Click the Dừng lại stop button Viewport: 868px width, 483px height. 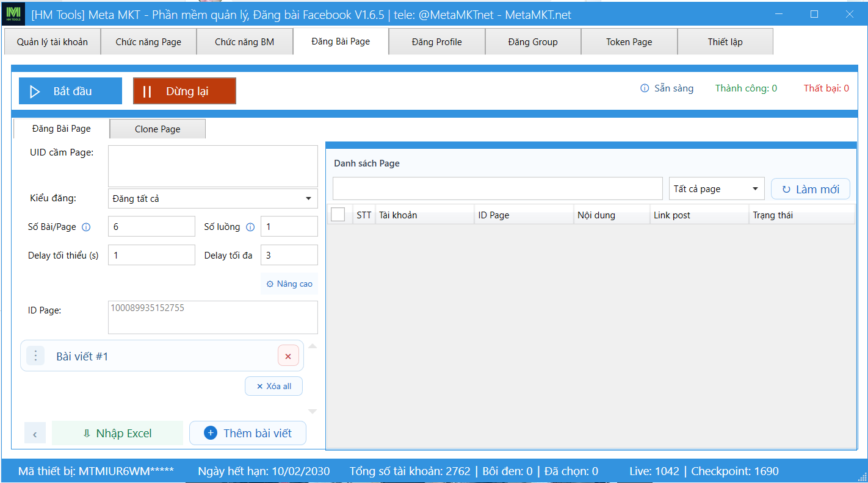[184, 91]
